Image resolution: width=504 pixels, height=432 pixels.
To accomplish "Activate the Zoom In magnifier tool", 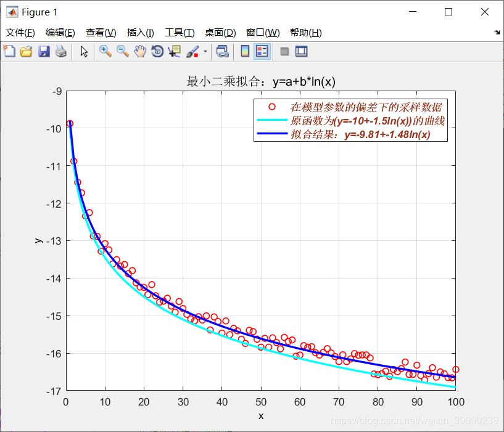I will pos(105,51).
